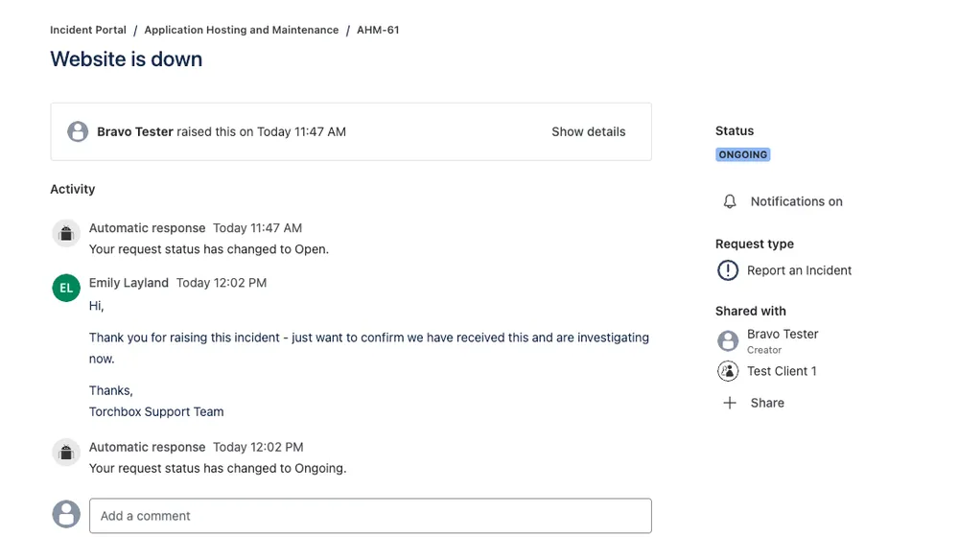Click the notifications bell icon

[729, 201]
